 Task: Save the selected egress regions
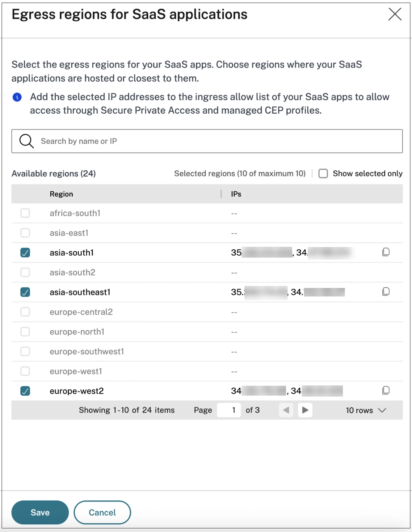(40, 513)
